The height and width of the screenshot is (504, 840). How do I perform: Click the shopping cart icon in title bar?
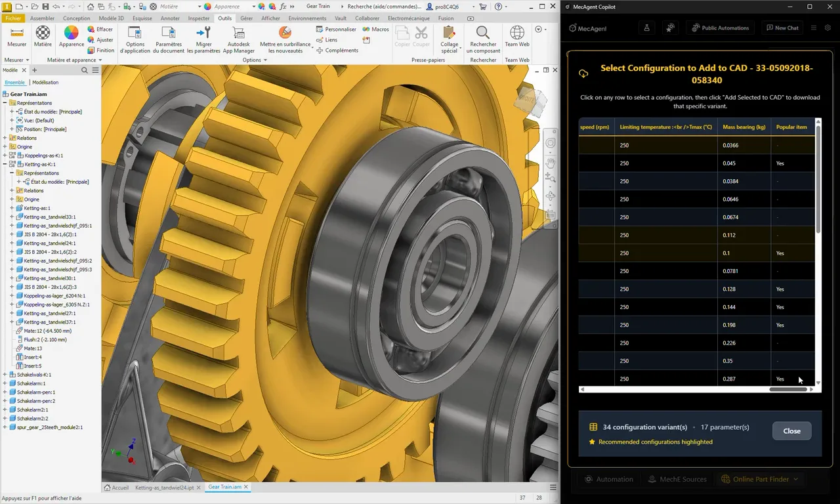(483, 6)
